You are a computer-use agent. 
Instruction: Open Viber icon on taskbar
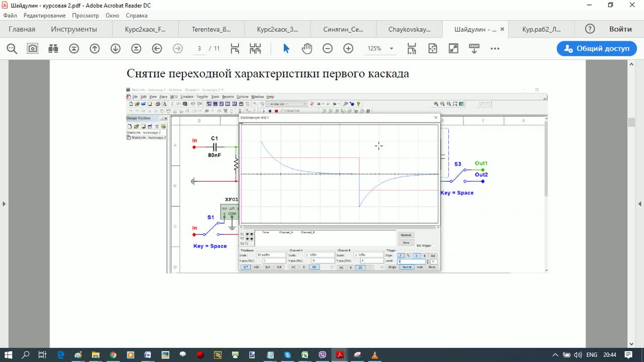pos(323,354)
